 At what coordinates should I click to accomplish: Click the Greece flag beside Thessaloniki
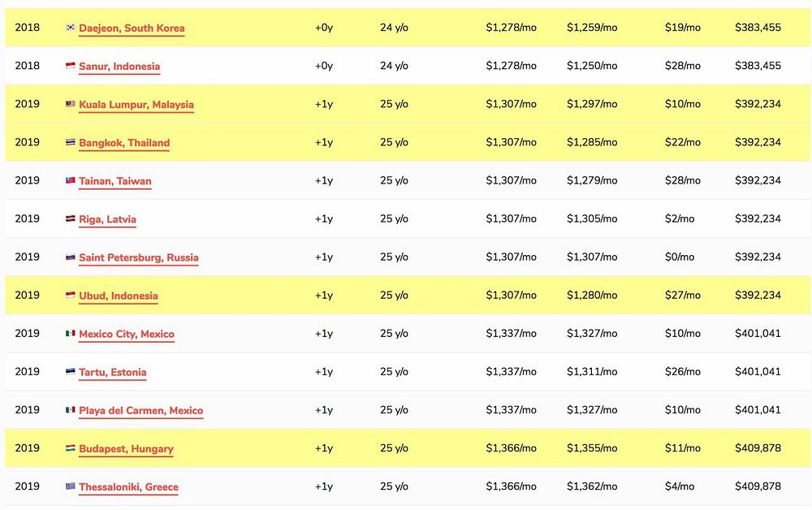pyautogui.click(x=71, y=486)
